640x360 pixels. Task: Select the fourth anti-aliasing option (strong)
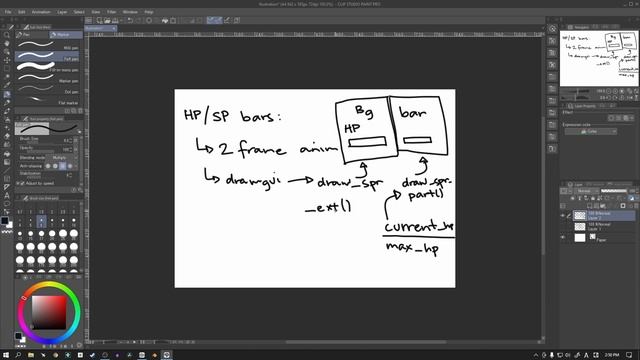pyautogui.click(x=70, y=166)
